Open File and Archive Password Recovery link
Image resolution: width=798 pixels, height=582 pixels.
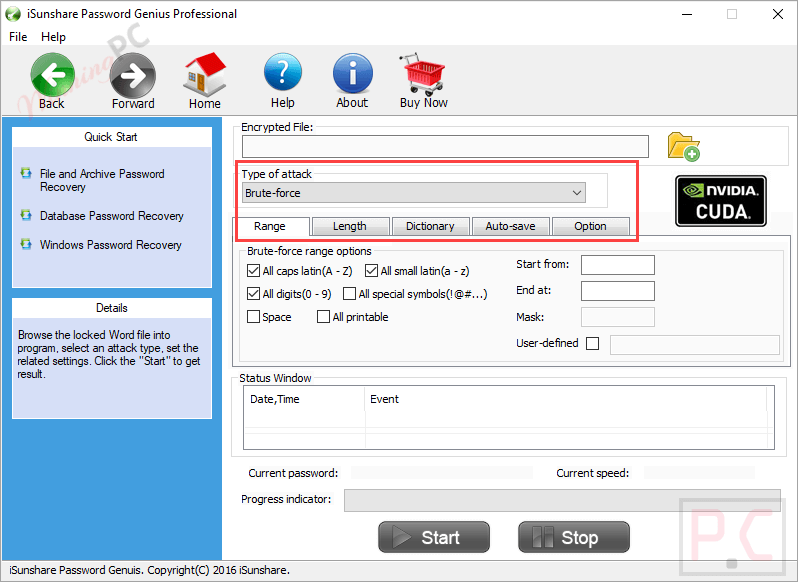click(102, 180)
